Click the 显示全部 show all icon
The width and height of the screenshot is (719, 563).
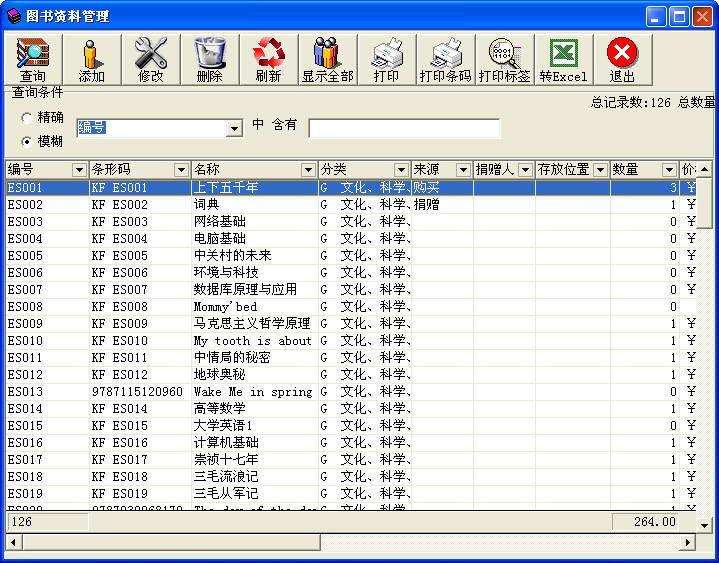328,60
